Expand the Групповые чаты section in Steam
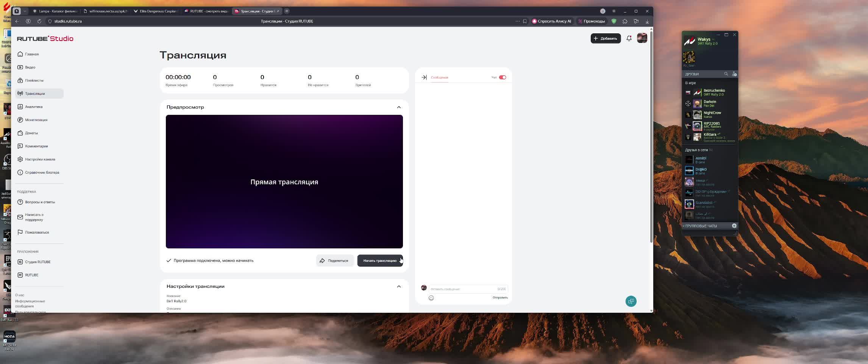Screen dimensions: 868x364 coord(701,226)
